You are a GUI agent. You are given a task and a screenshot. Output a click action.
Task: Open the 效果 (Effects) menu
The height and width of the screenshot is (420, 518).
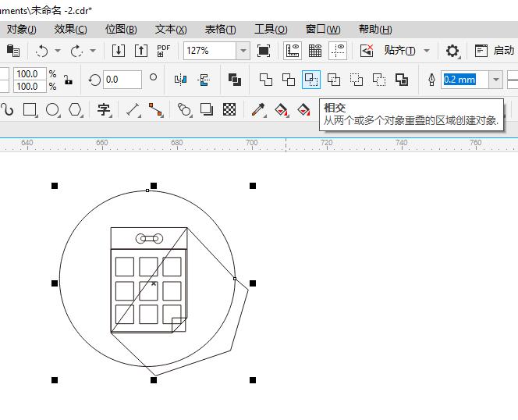tap(70, 30)
